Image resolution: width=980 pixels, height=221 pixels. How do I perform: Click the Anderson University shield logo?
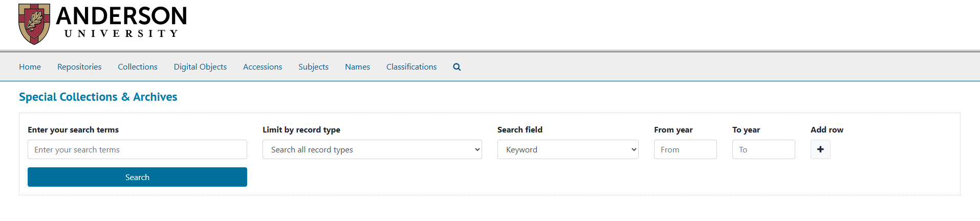(x=34, y=24)
